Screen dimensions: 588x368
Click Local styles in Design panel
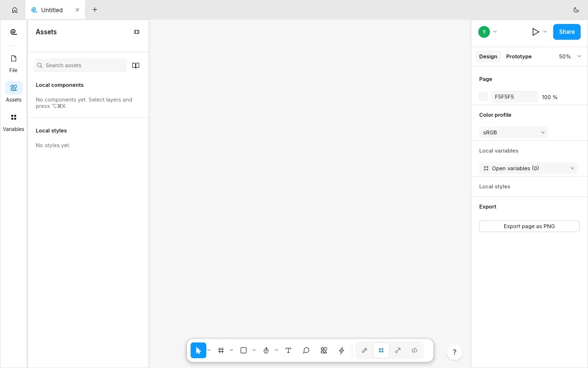pyautogui.click(x=495, y=186)
